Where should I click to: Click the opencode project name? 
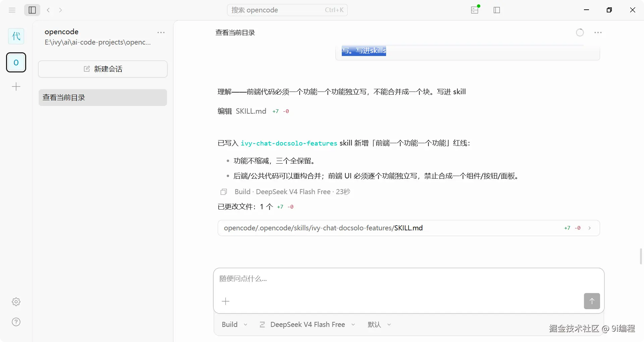[61, 32]
